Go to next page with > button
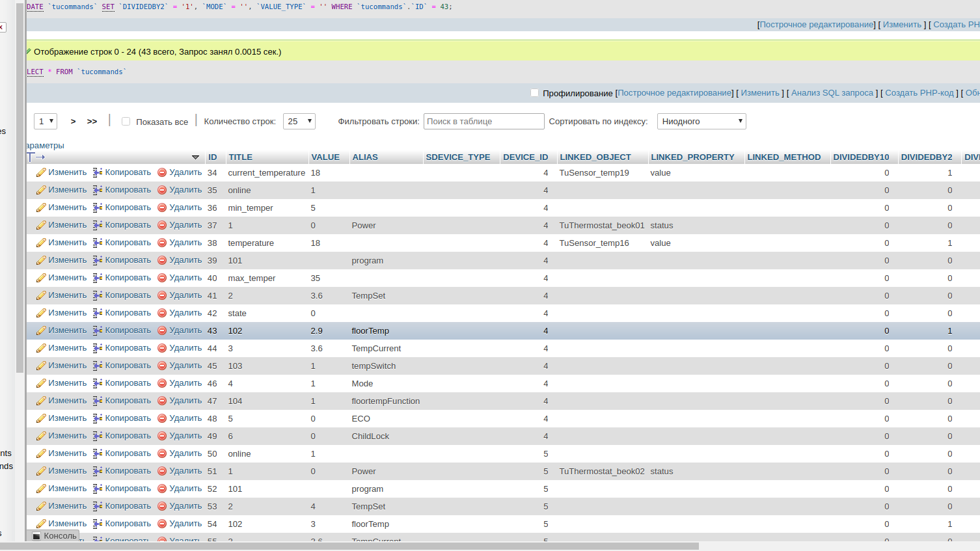Screen dimensions: 980x551 (x=73, y=122)
